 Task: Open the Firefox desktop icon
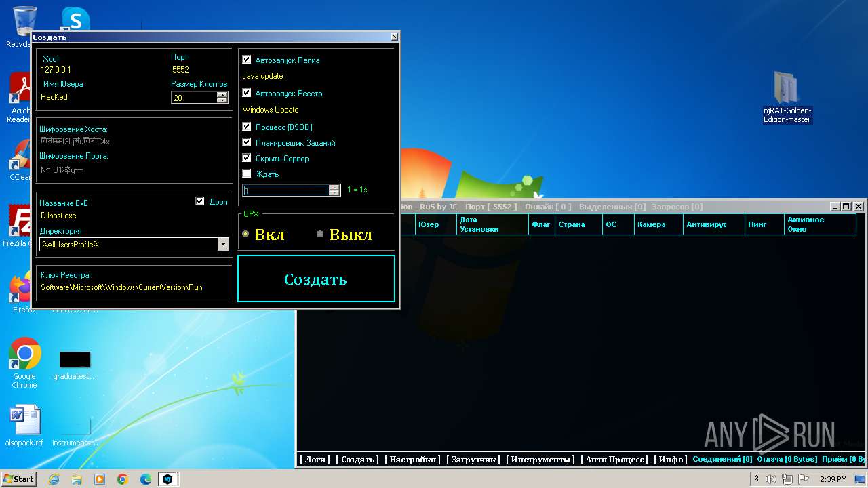[22, 293]
